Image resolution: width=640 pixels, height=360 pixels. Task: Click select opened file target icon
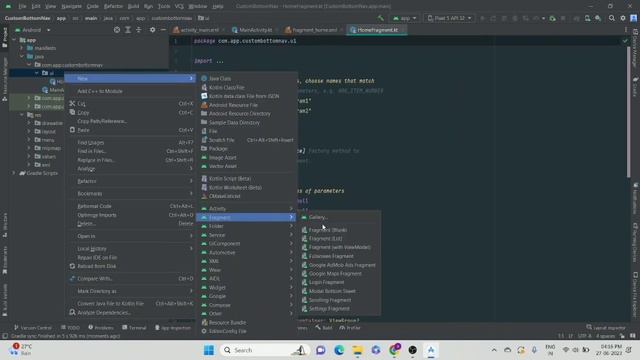117,30
